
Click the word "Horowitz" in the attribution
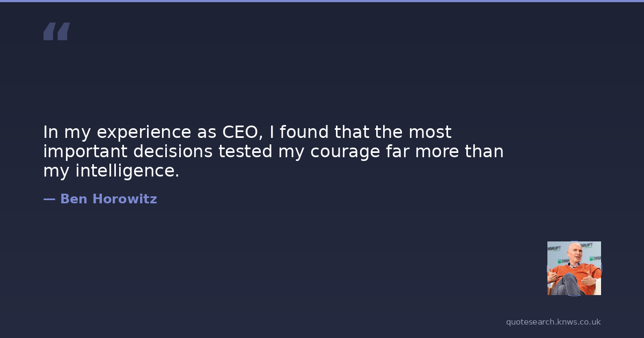[125, 199]
